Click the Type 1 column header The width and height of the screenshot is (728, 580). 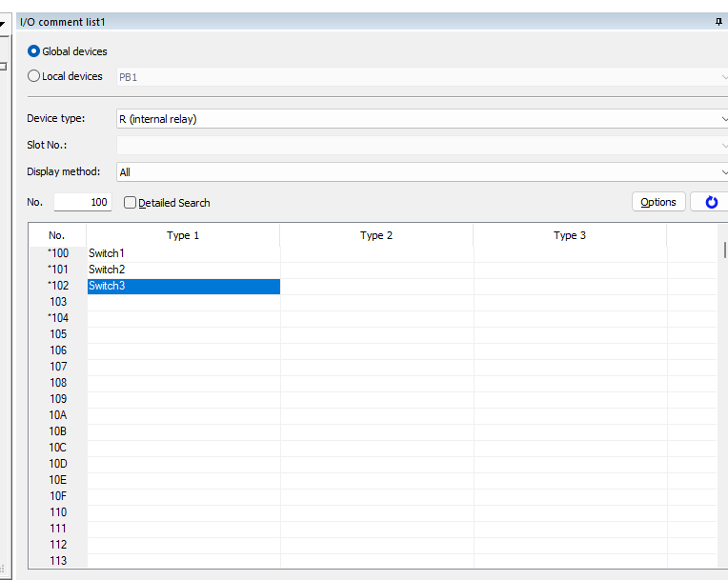pos(183,235)
